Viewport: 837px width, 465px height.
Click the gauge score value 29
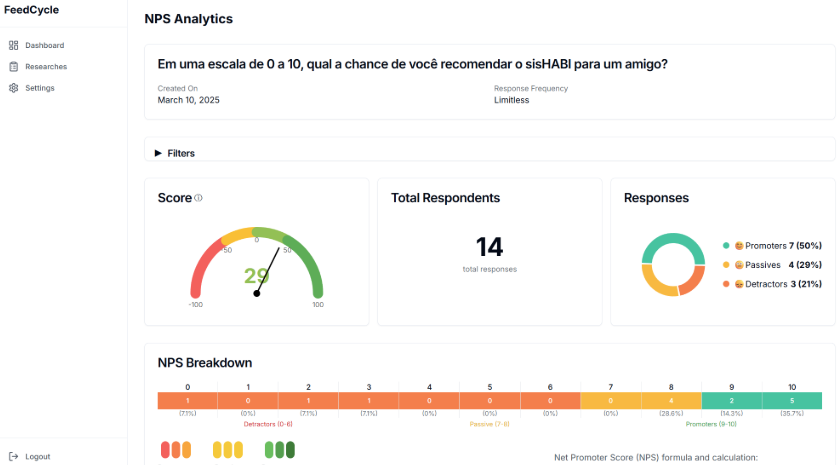[256, 275]
